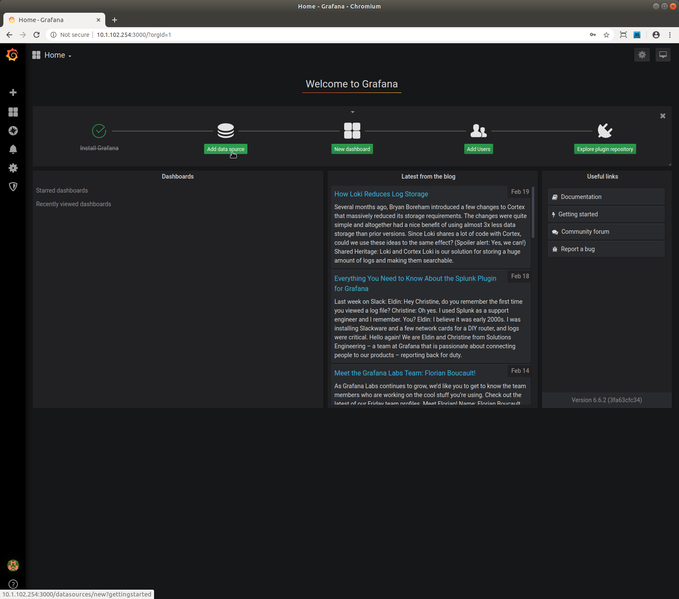Click the browser address bar
Viewport: 679px width, 599px height.
tap(329, 35)
